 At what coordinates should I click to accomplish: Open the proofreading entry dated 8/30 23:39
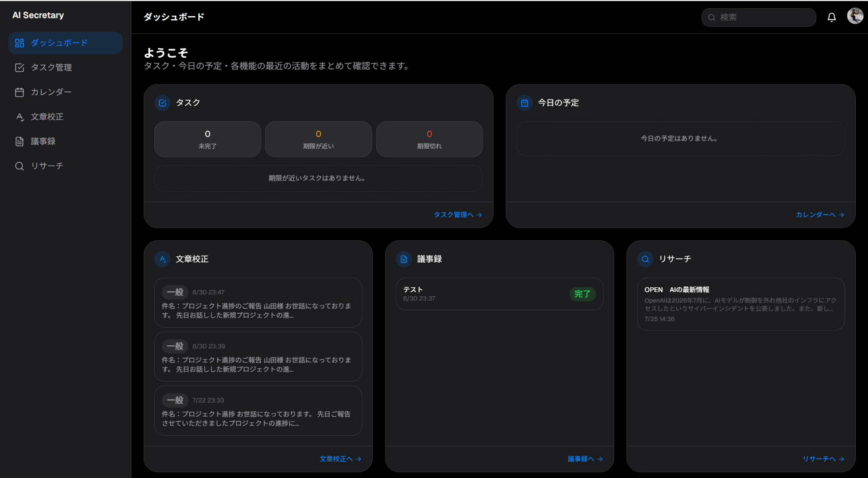258,356
